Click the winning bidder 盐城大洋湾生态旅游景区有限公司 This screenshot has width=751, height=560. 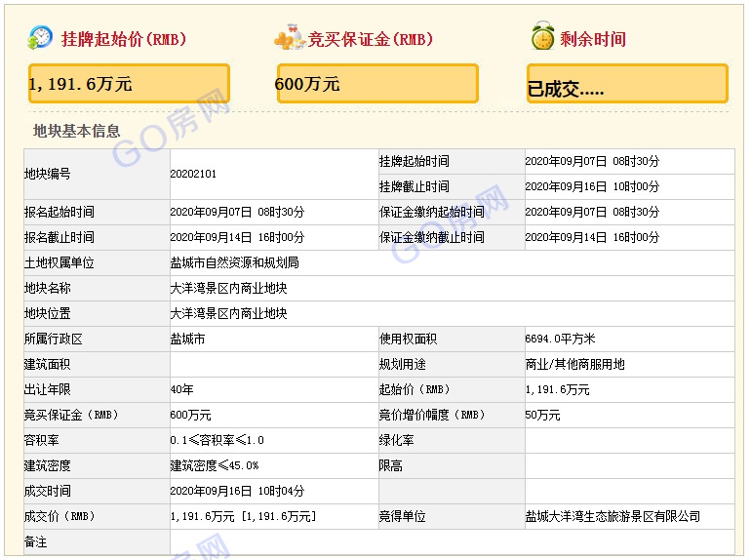click(x=613, y=516)
